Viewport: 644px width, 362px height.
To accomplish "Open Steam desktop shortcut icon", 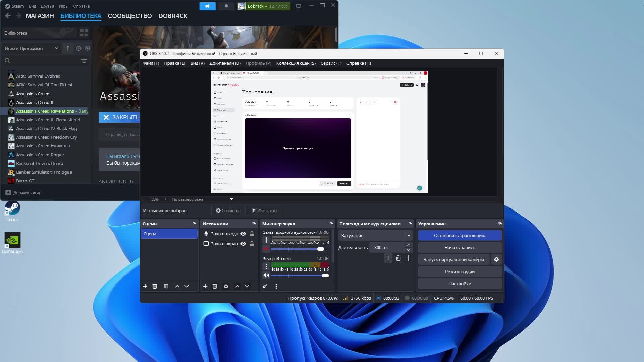I will 12,208.
